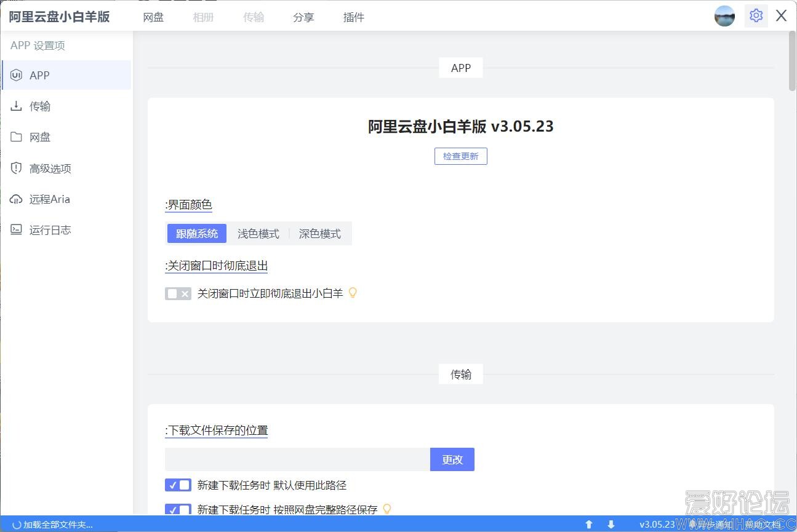Click upload arrow in status bar

click(x=589, y=525)
